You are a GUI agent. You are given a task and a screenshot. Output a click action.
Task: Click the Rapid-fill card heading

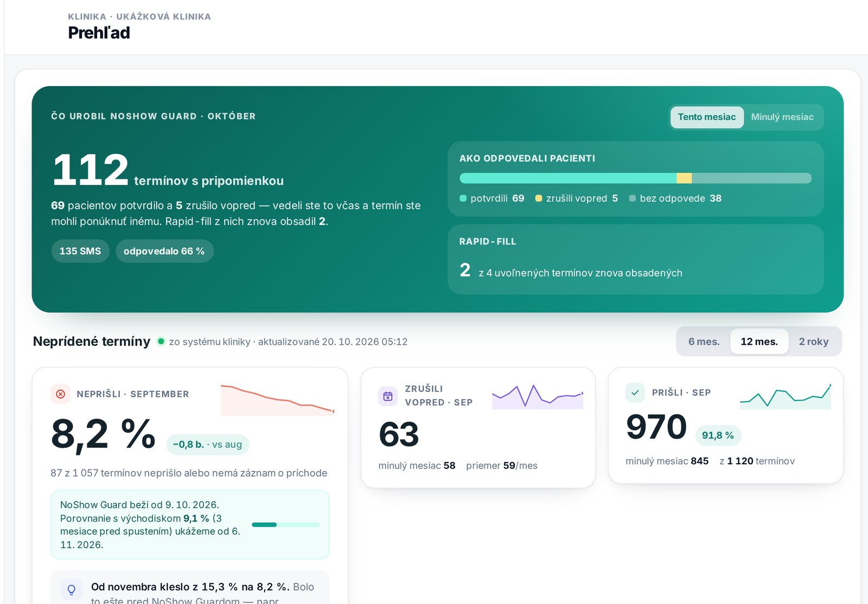[x=488, y=241]
